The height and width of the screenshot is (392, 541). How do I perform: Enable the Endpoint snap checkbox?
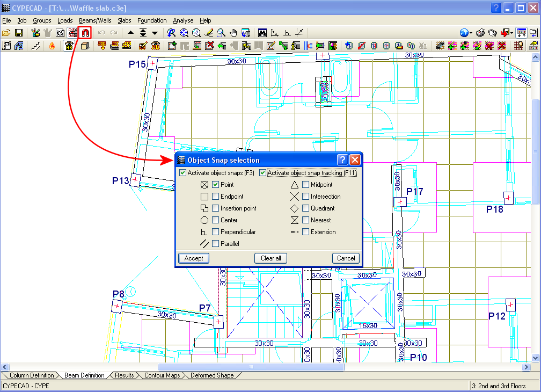pos(216,197)
